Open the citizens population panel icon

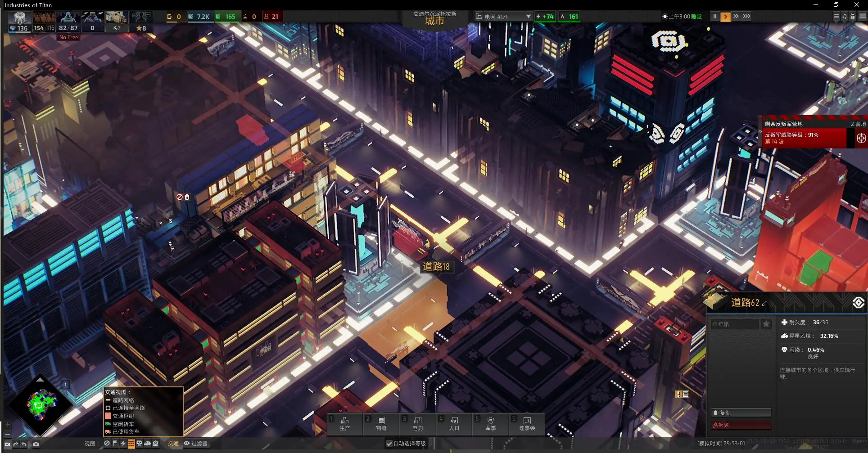tap(44, 21)
